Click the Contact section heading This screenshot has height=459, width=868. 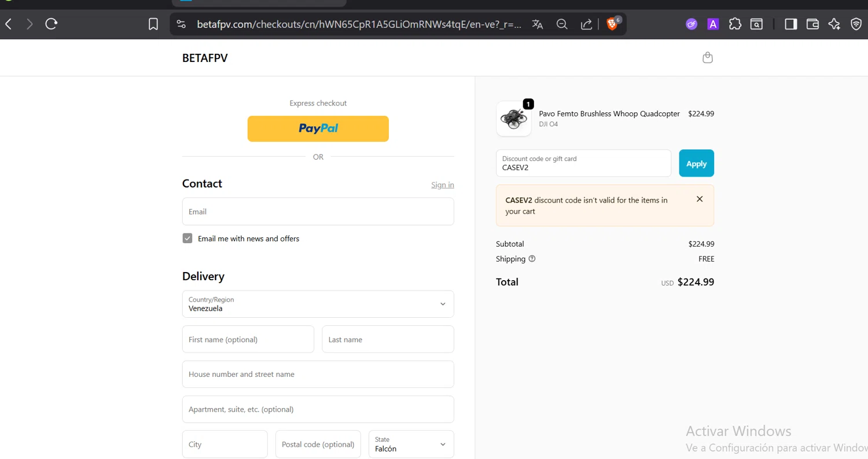(x=202, y=183)
